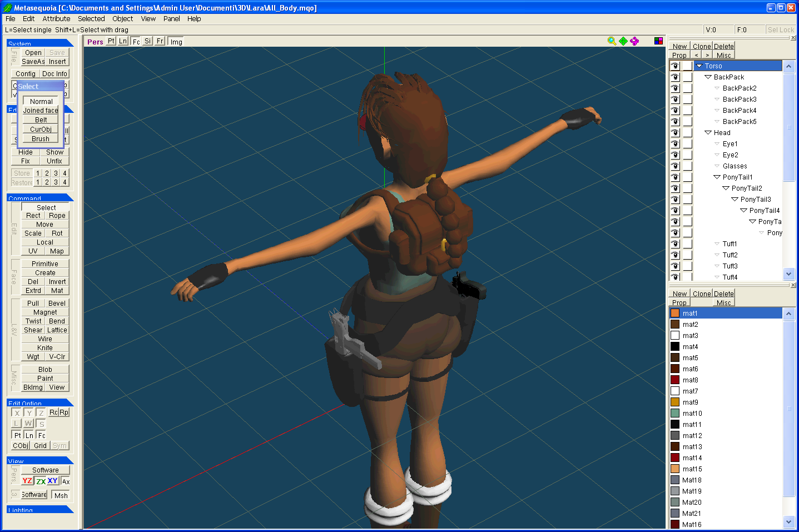Click the Rc edit option button

pos(53,412)
